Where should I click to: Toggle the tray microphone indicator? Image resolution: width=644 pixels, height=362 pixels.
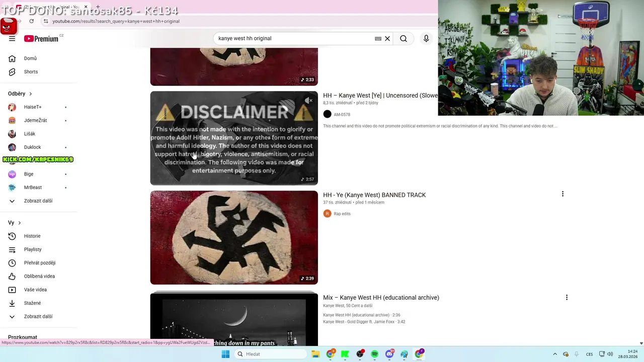click(x=577, y=354)
